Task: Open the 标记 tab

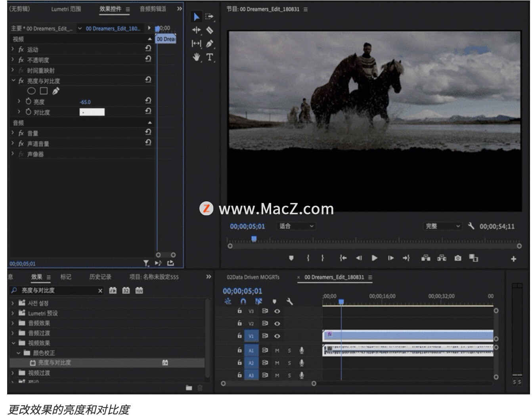Action: coord(66,277)
